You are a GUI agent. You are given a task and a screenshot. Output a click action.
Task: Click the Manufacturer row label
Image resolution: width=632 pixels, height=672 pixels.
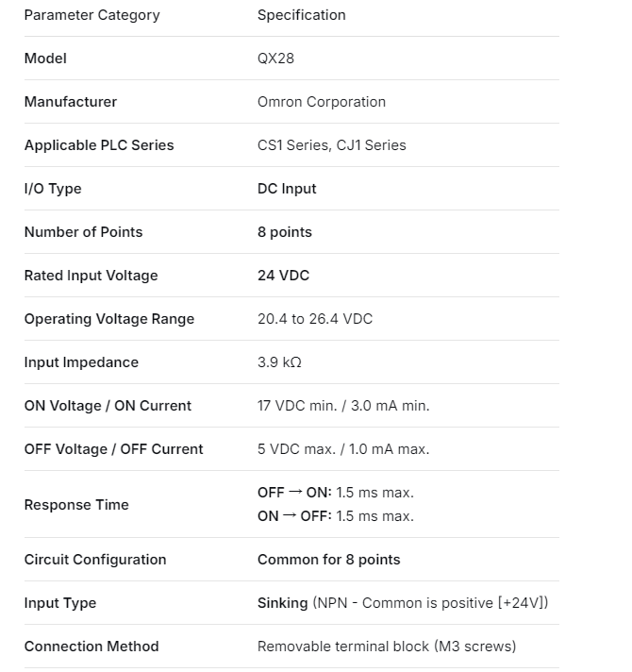71,102
